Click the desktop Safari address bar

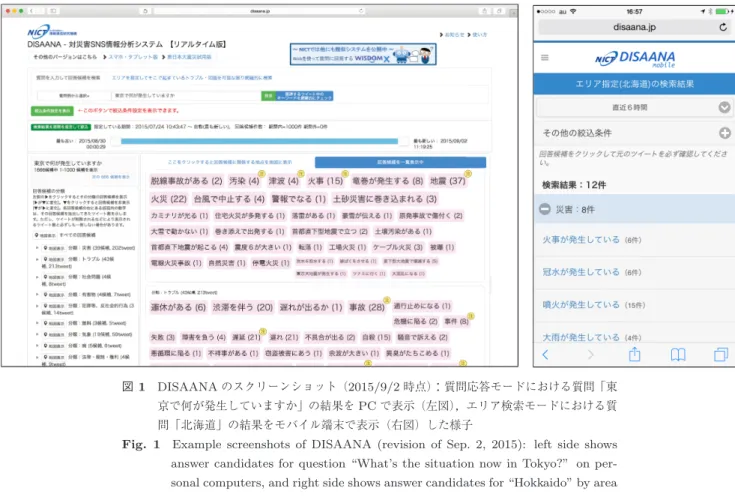(x=259, y=11)
